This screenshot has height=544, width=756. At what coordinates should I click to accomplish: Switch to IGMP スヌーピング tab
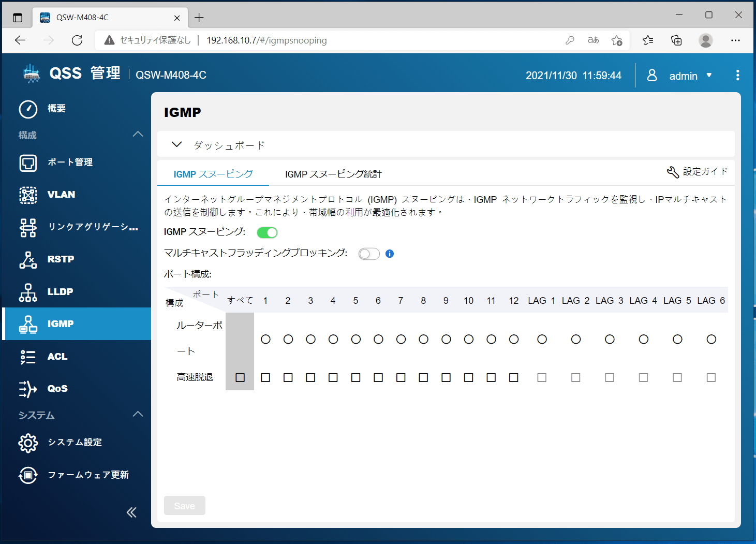pyautogui.click(x=213, y=174)
